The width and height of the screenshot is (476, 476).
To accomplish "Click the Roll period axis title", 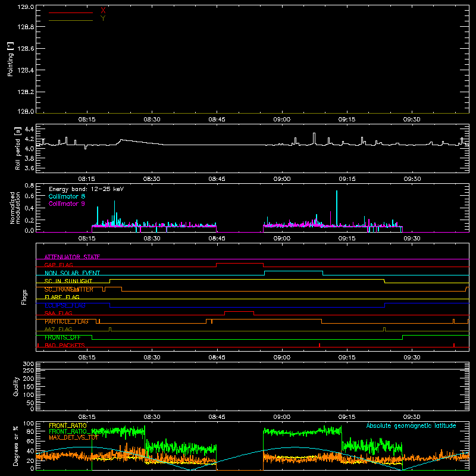I will [x=18, y=148].
